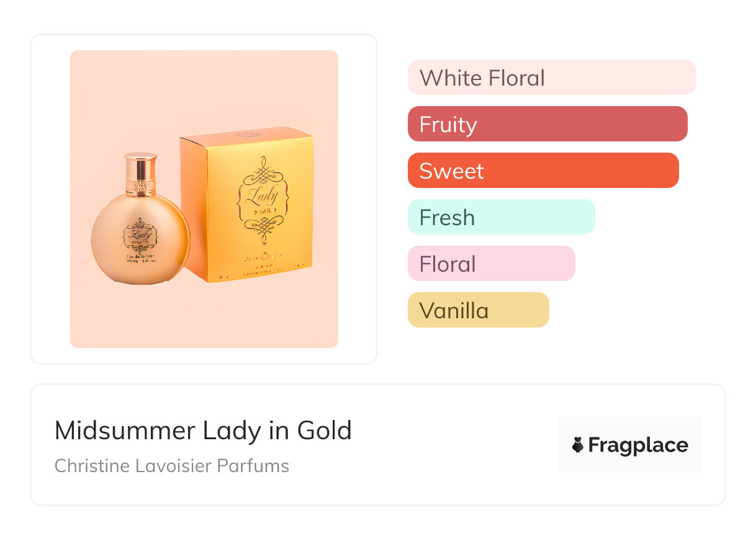Click the gold perfume box packaging

248,205
